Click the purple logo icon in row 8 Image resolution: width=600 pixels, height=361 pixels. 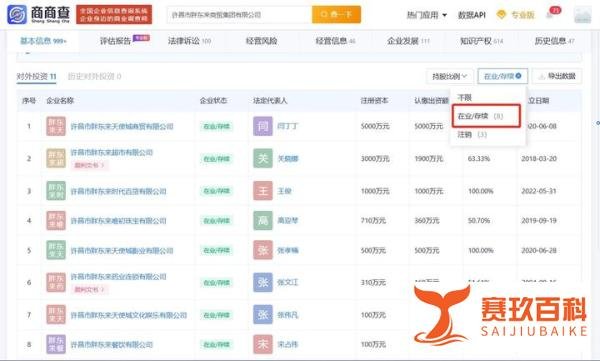click(x=56, y=345)
